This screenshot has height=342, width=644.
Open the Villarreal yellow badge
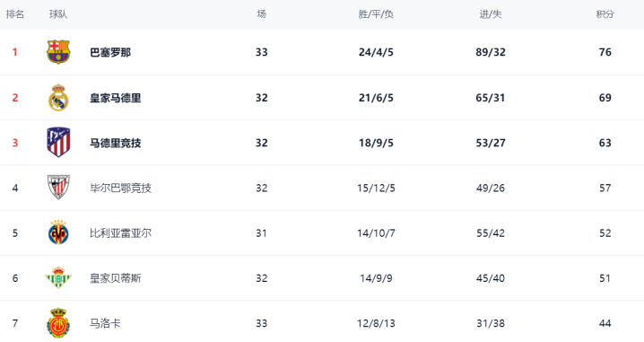pos(58,232)
